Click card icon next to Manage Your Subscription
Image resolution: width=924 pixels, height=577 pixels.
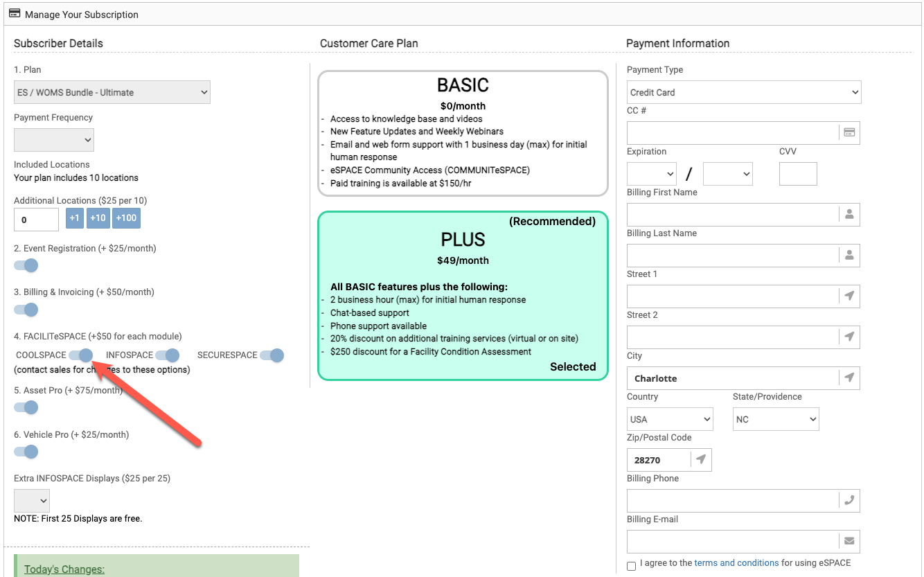(x=15, y=13)
